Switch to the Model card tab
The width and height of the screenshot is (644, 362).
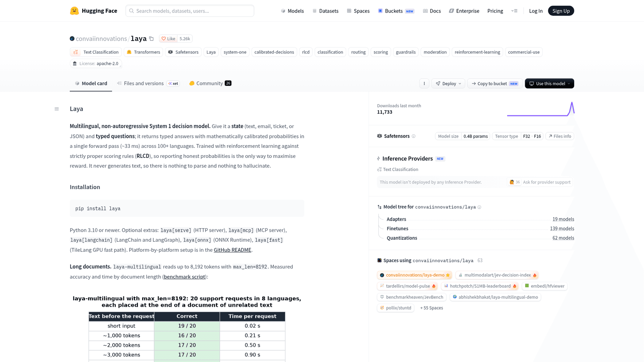point(91,84)
